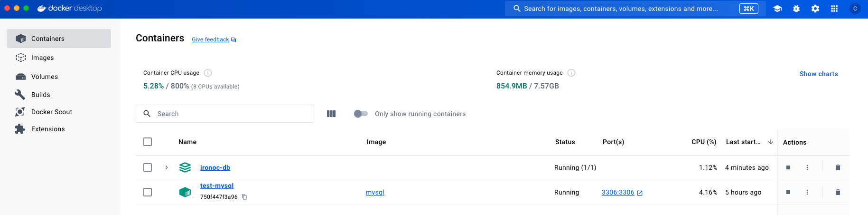This screenshot has width=868, height=215.
Task: Stop the ironoc-db container
Action: 788,167
